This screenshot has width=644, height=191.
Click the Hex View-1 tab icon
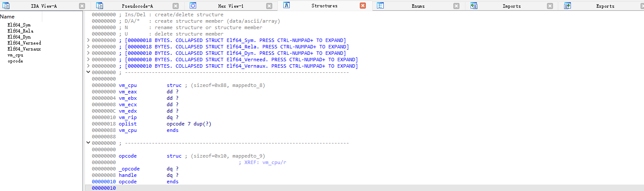pos(193,6)
